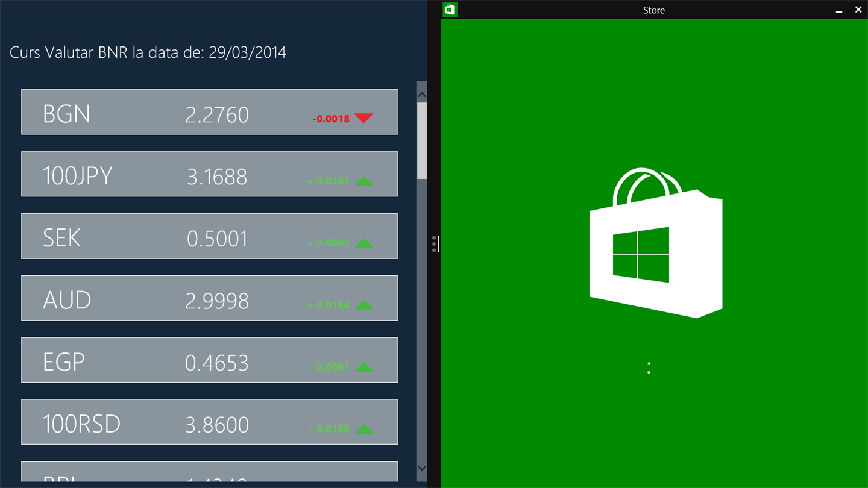Click the currency list scrollbar thumb
868x488 pixels.
pyautogui.click(x=422, y=141)
